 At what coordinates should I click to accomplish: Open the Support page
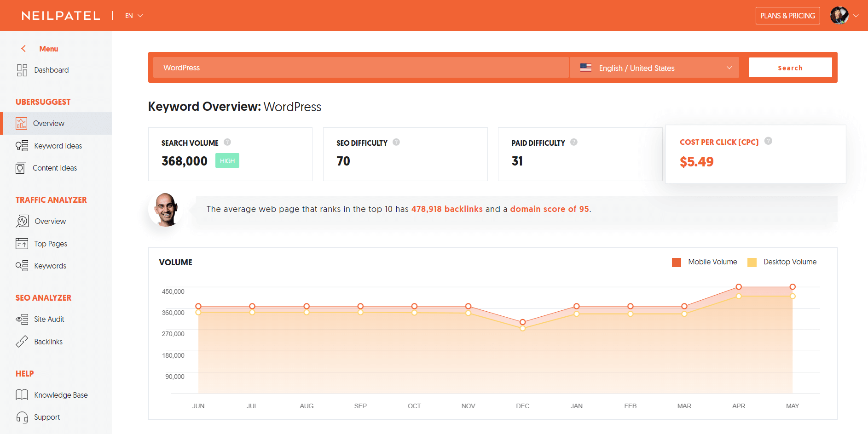click(47, 417)
